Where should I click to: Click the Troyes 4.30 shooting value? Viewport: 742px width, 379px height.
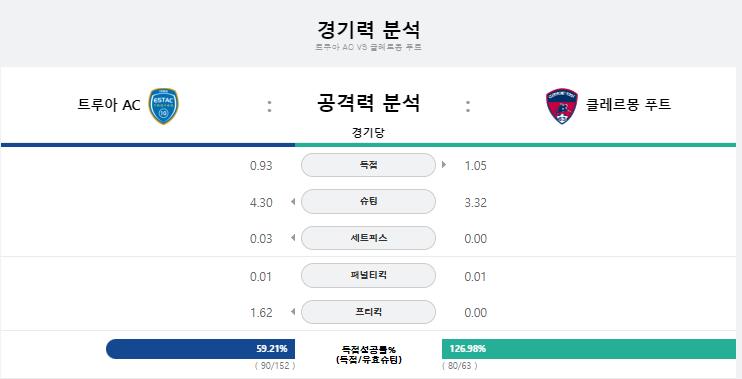(261, 203)
